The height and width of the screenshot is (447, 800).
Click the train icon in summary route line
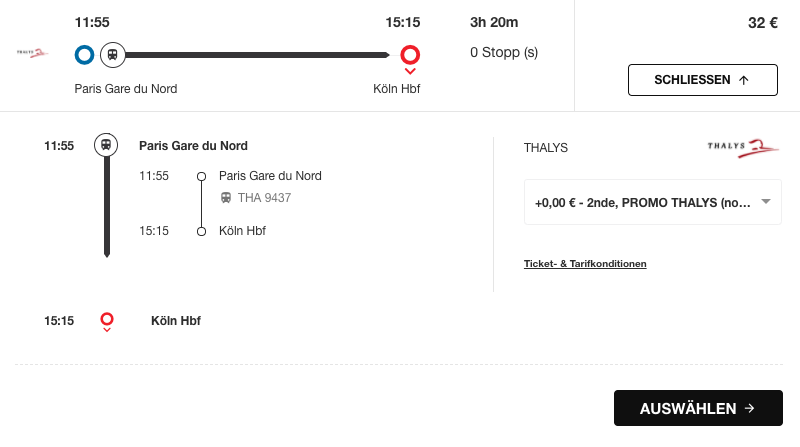tap(113, 55)
